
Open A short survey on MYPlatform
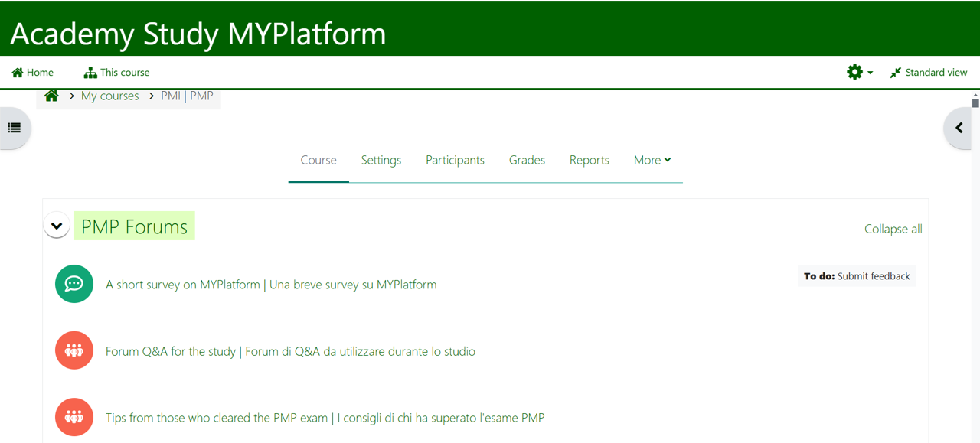pos(271,285)
